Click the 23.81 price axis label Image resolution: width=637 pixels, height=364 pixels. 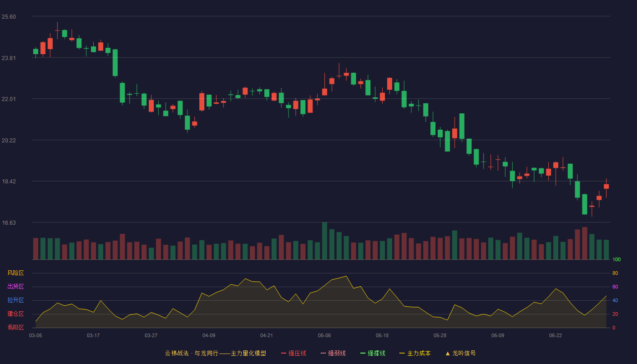[9, 58]
